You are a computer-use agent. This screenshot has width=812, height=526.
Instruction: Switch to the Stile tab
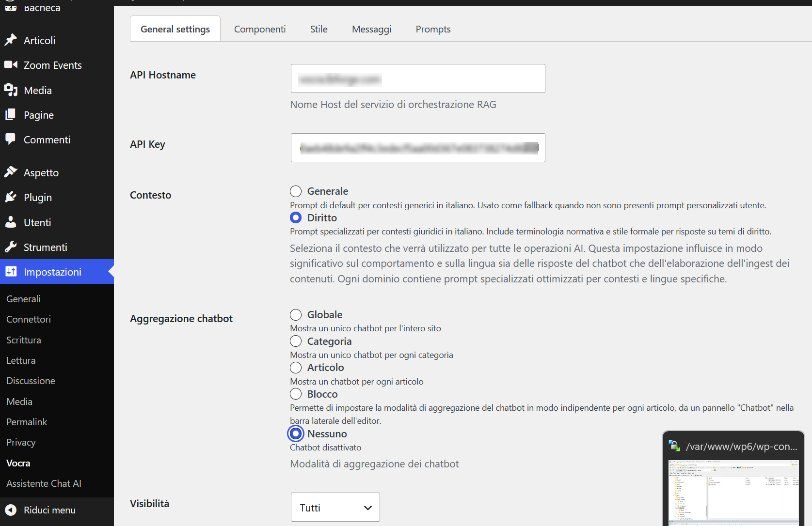pyautogui.click(x=319, y=29)
